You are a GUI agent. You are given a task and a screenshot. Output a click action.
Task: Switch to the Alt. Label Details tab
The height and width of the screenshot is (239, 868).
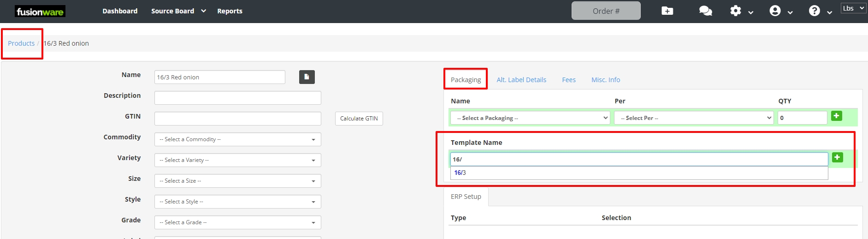[521, 80]
